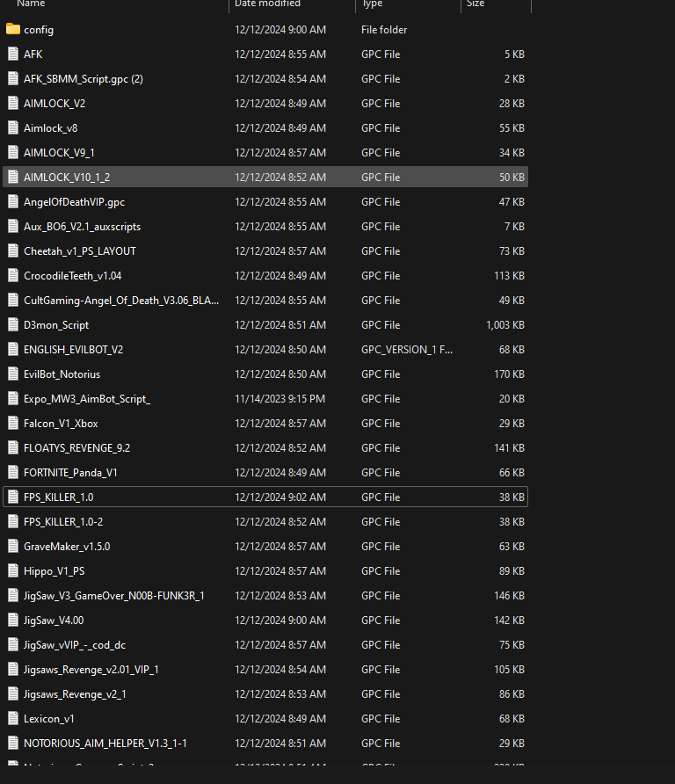This screenshot has height=784, width=675.
Task: Select the Jigsaws_Revenge_v2.01_VIP_1 file name
Action: [x=91, y=670]
